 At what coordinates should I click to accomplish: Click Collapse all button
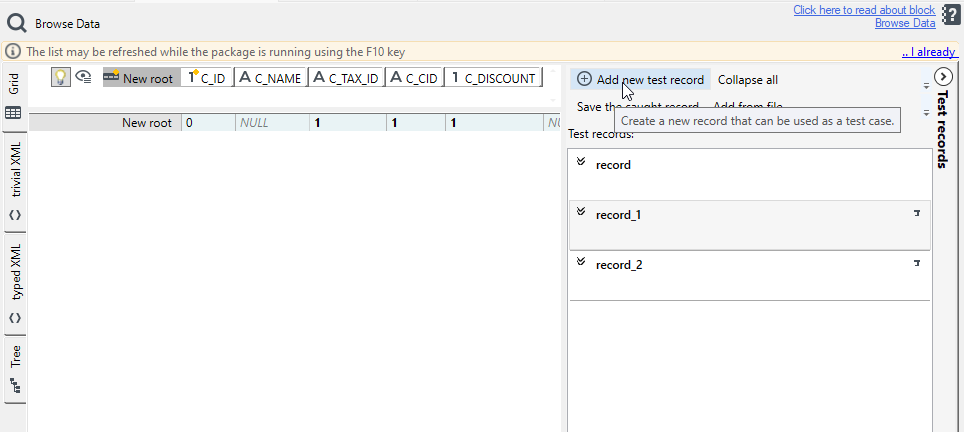tap(748, 80)
